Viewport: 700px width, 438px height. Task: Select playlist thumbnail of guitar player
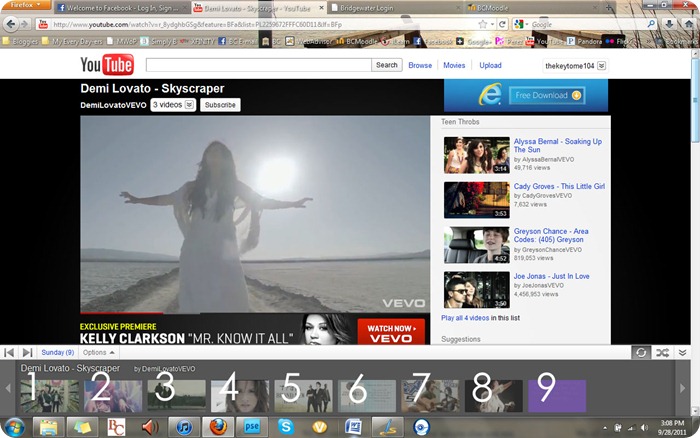click(x=430, y=396)
